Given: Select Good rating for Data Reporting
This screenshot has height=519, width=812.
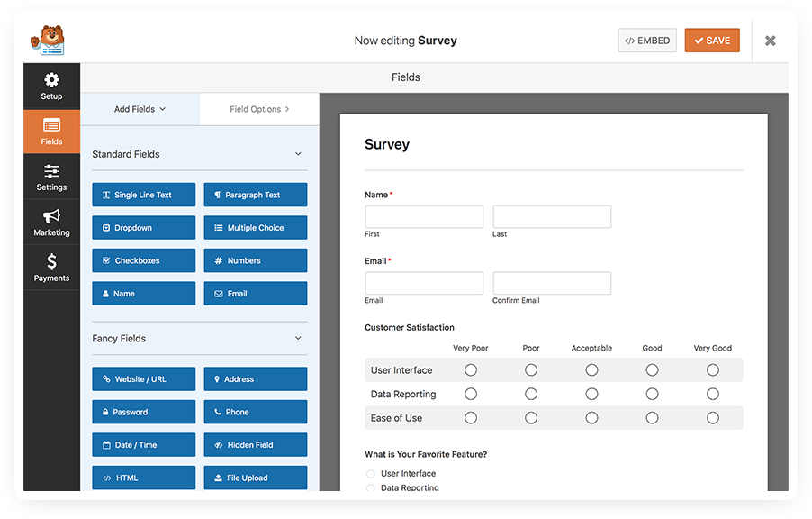Looking at the screenshot, I should click(x=652, y=394).
